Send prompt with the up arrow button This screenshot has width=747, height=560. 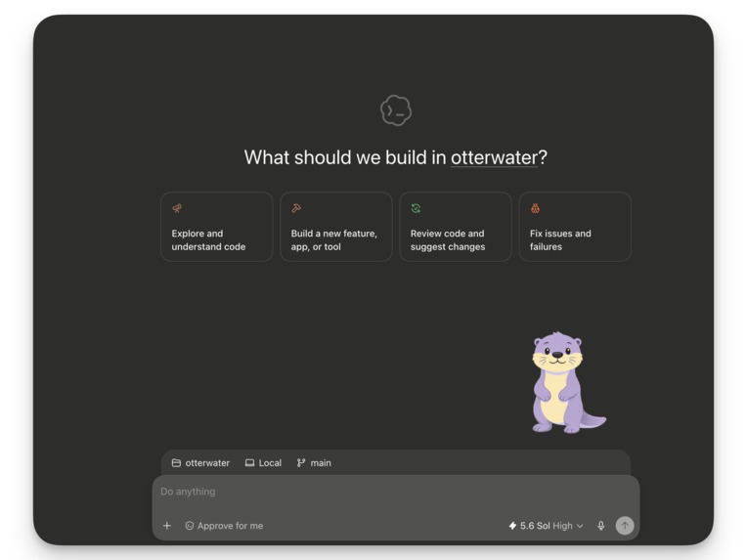click(625, 526)
